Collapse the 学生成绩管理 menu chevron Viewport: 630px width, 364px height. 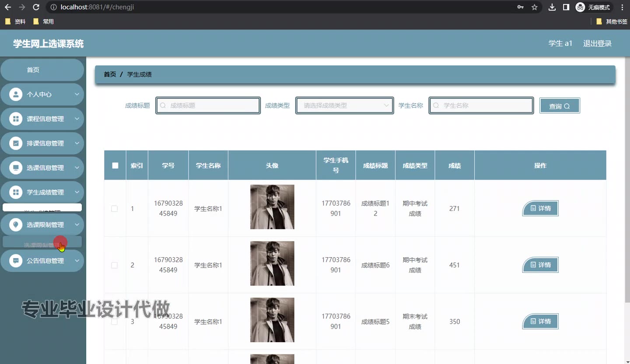[x=77, y=192]
